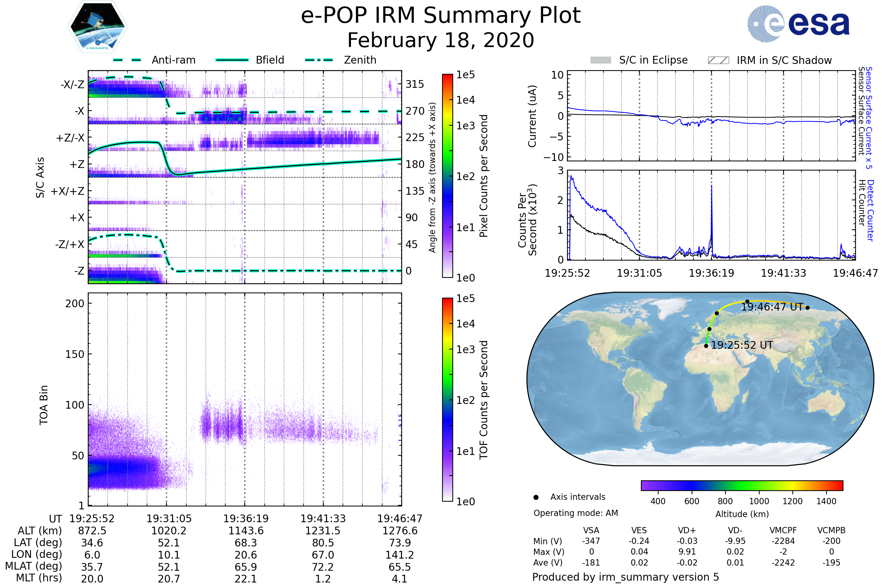
Task: Click the TOF Counts per Second colorbar
Action: click(x=447, y=399)
